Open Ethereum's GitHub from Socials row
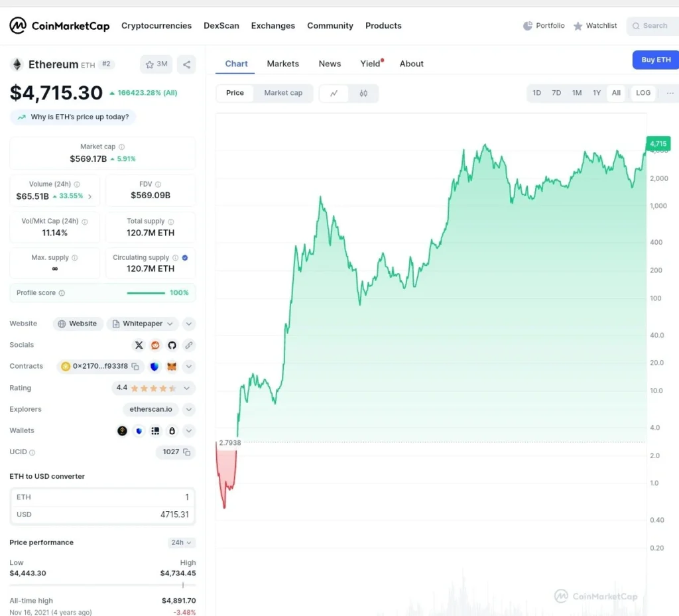Viewport: 679px width, 616px height. click(172, 345)
